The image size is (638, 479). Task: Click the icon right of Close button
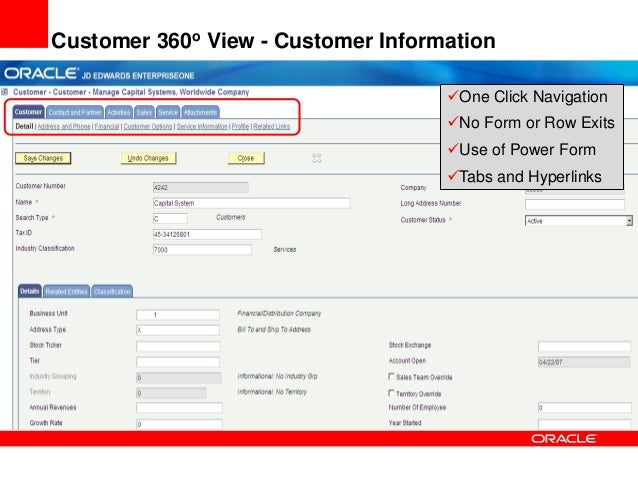click(317, 158)
